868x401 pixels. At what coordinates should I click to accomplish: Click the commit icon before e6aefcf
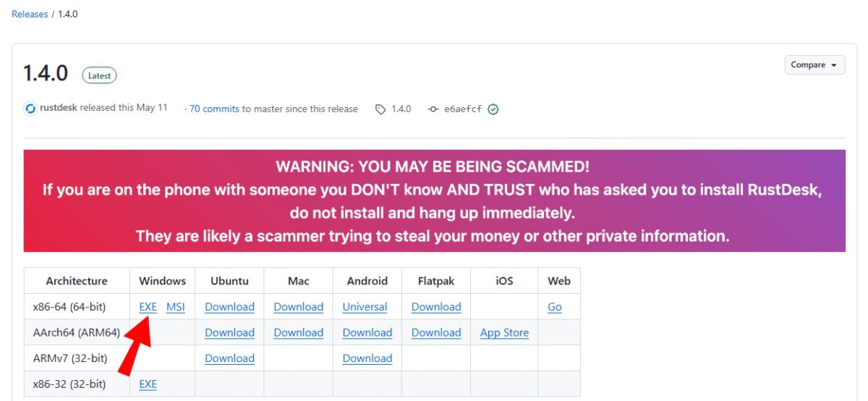click(433, 109)
